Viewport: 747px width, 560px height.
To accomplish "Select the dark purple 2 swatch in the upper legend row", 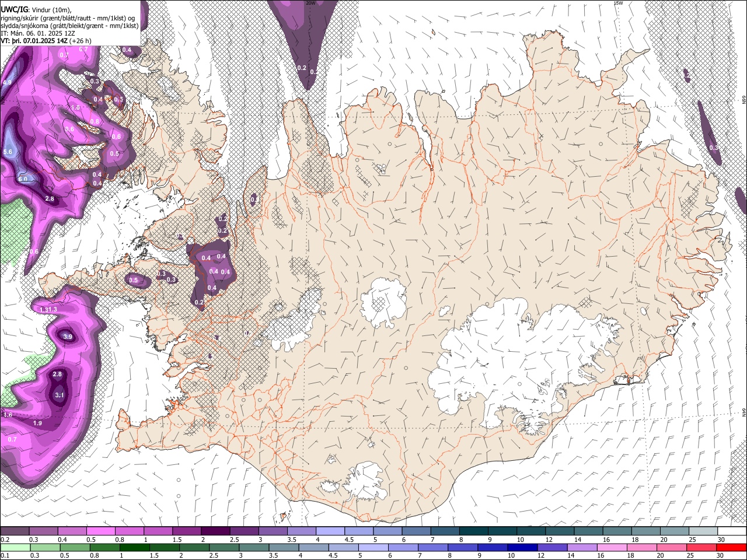I will click(215, 531).
